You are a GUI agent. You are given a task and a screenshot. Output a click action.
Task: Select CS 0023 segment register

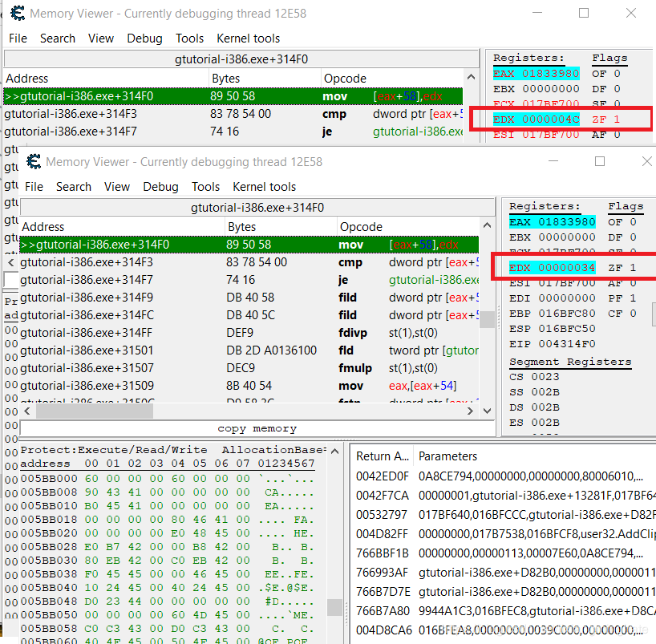[534, 377]
